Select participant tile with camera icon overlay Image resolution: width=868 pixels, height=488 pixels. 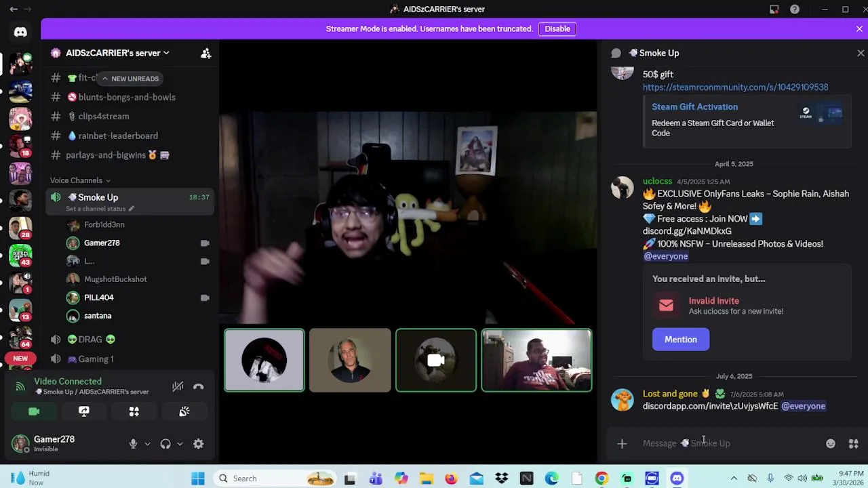point(436,361)
